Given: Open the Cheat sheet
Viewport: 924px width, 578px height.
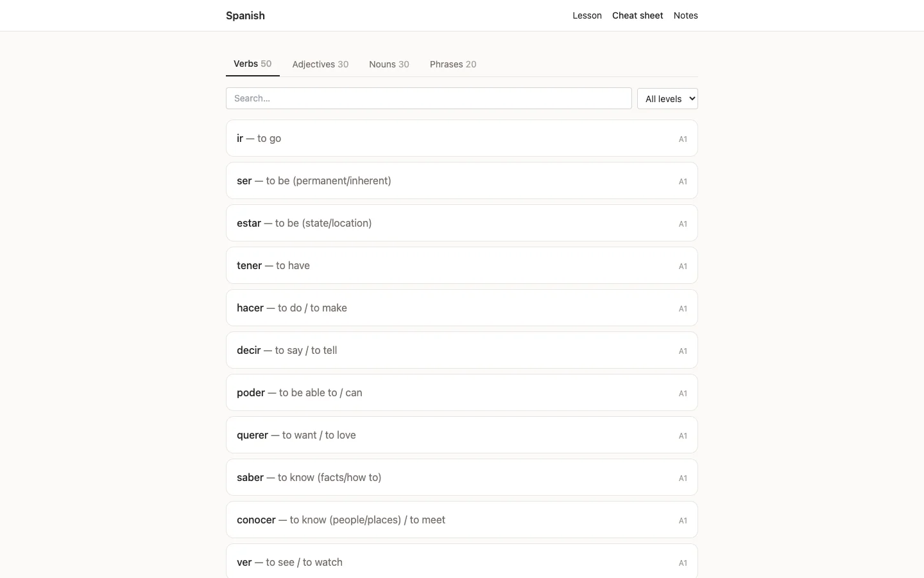Looking at the screenshot, I should 637,15.
